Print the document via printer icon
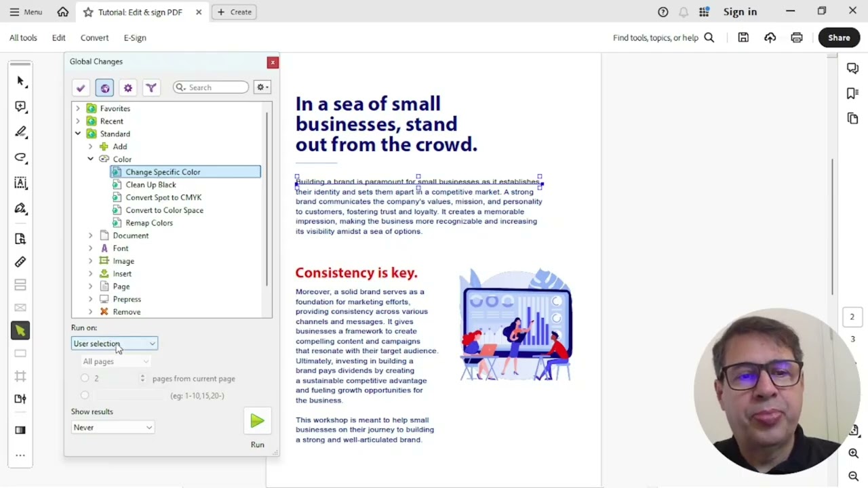 click(797, 38)
